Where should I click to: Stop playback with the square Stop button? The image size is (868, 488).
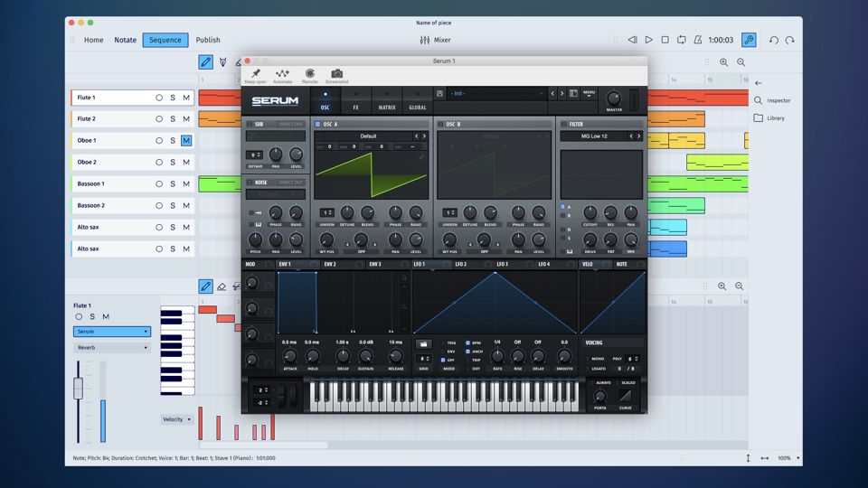point(665,40)
